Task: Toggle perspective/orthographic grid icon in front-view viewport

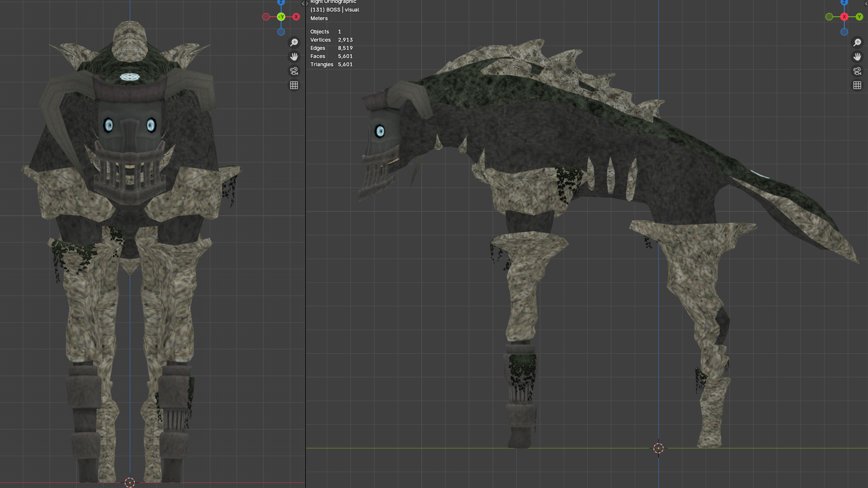Action: (294, 85)
